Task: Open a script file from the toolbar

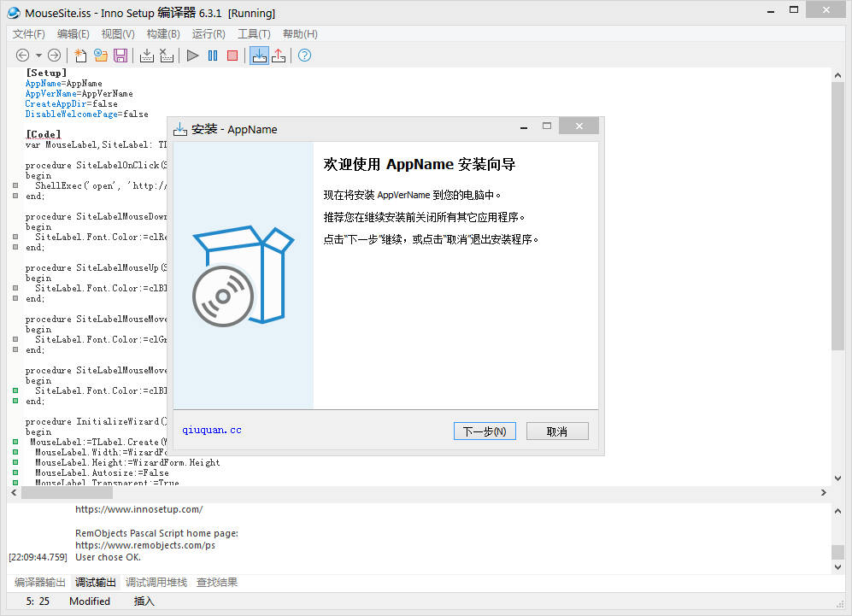Action: (x=101, y=55)
